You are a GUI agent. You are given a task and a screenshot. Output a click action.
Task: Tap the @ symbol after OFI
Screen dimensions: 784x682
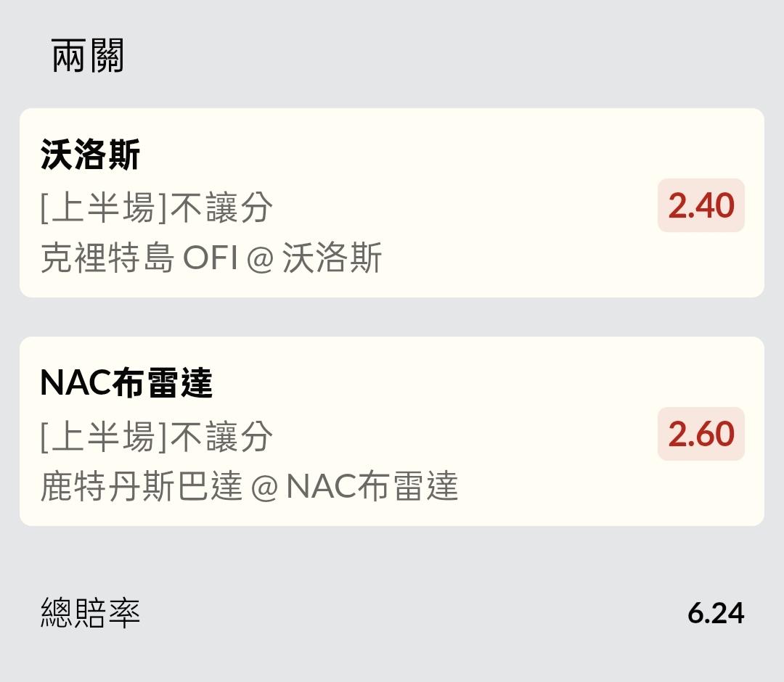click(x=259, y=260)
